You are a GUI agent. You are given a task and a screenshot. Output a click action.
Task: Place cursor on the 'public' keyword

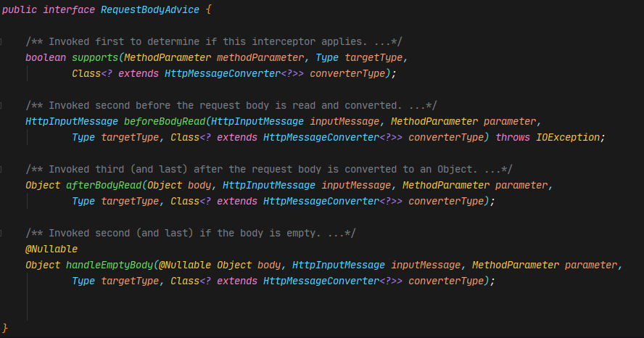(x=20, y=10)
